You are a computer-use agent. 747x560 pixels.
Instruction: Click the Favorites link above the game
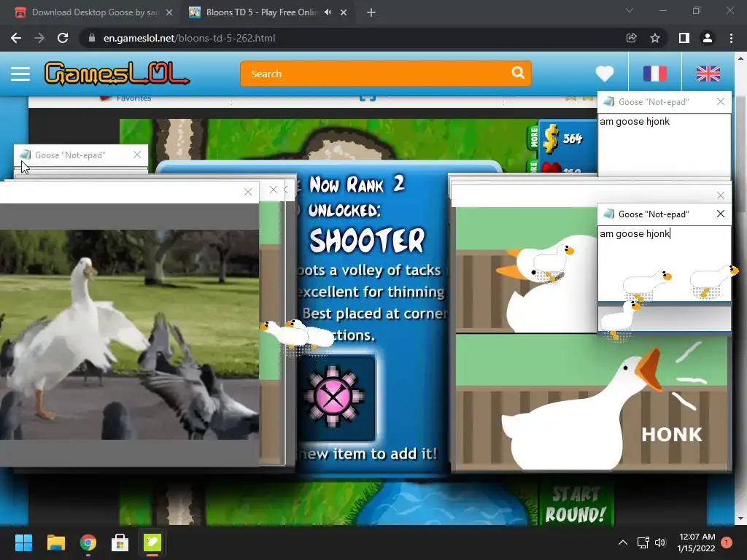pyautogui.click(x=134, y=98)
